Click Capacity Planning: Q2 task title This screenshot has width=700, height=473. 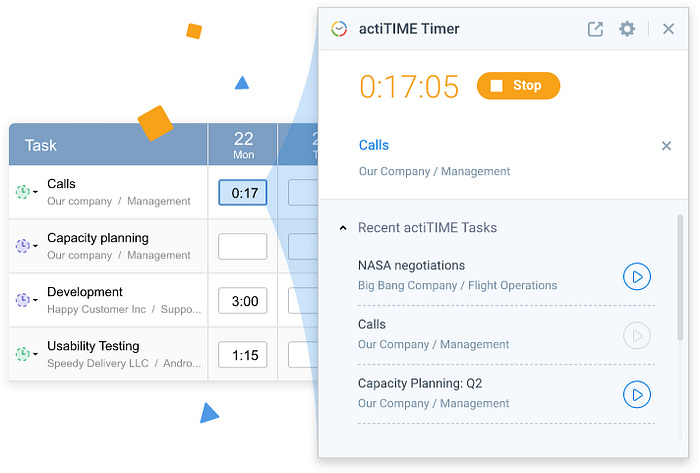(x=420, y=383)
